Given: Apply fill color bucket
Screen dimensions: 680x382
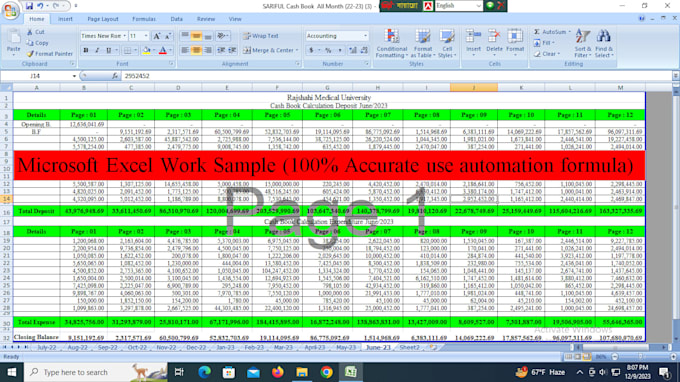Looking at the screenshot, I should (x=146, y=50).
